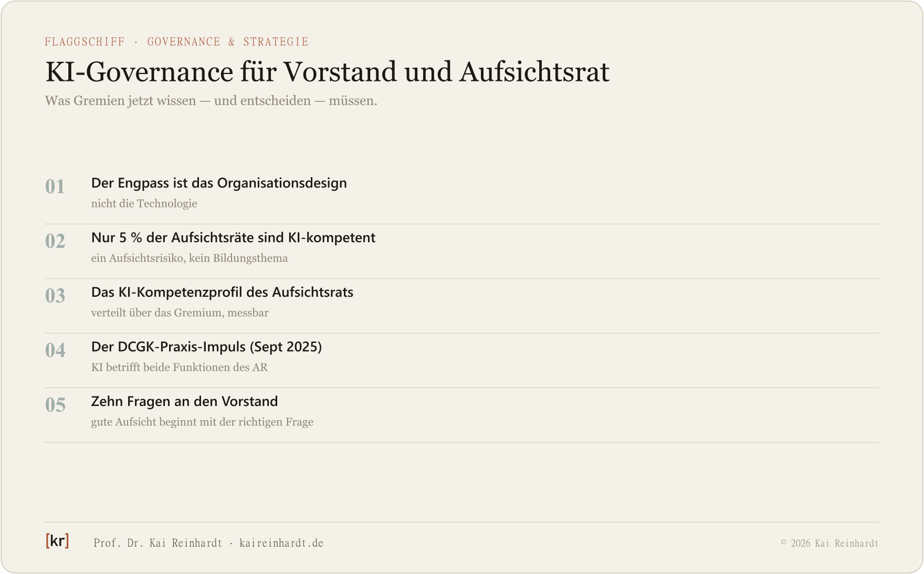The image size is (924, 574).
Task: Click the number 02
Action: point(55,241)
